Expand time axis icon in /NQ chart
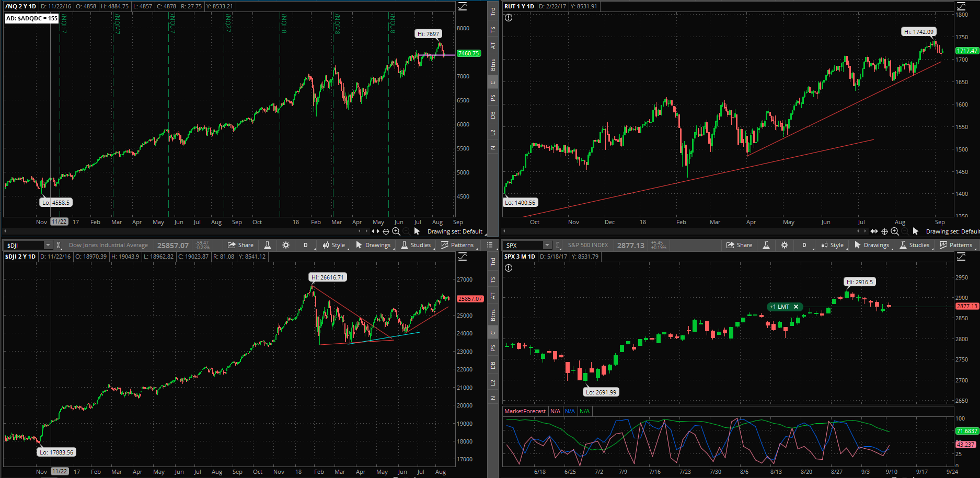The image size is (980, 478). pos(375,231)
